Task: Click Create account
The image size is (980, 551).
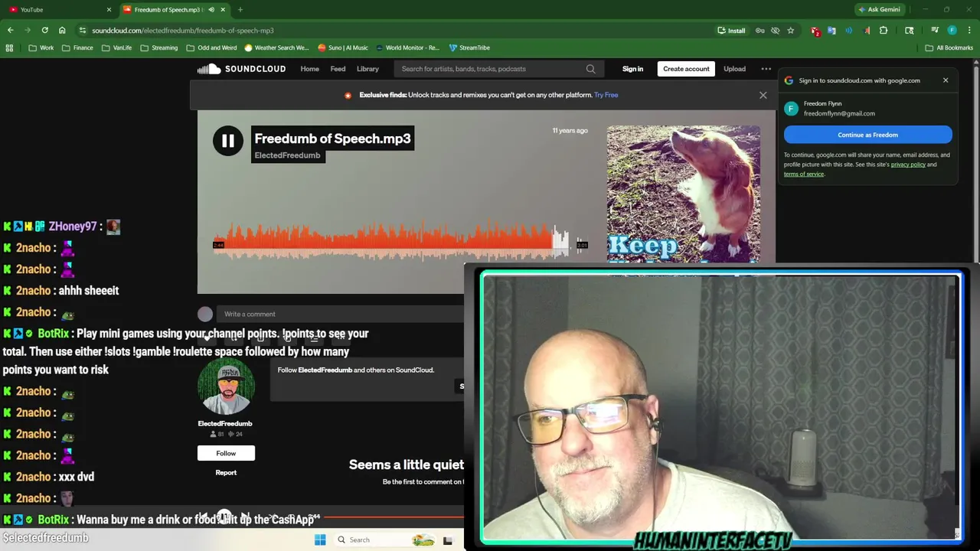Action: 686,69
